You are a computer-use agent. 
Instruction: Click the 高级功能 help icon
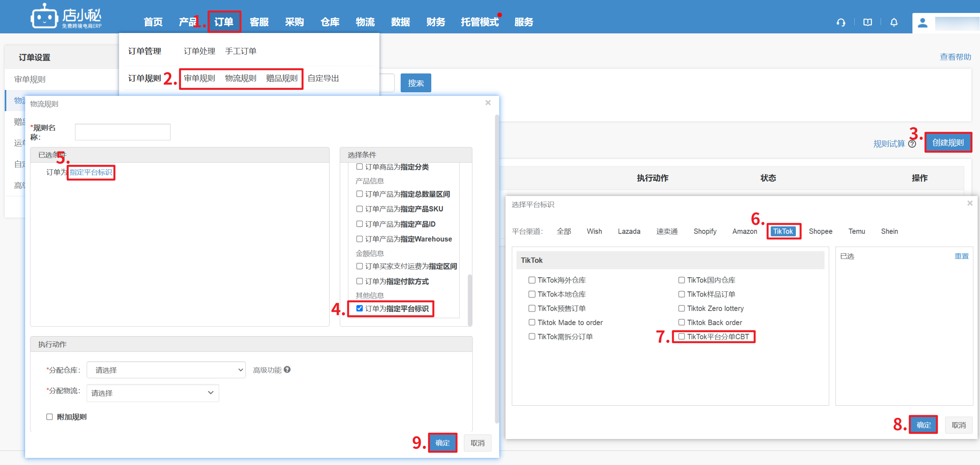pos(287,370)
